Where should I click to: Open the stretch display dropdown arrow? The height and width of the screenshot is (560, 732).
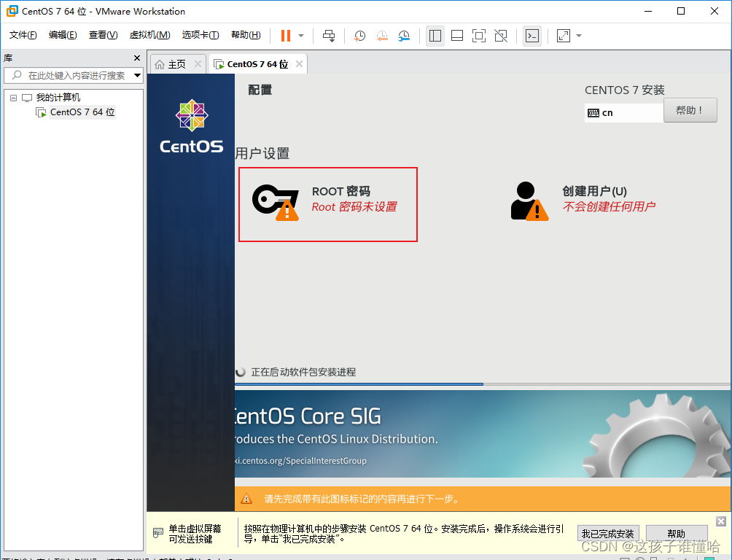click(579, 36)
